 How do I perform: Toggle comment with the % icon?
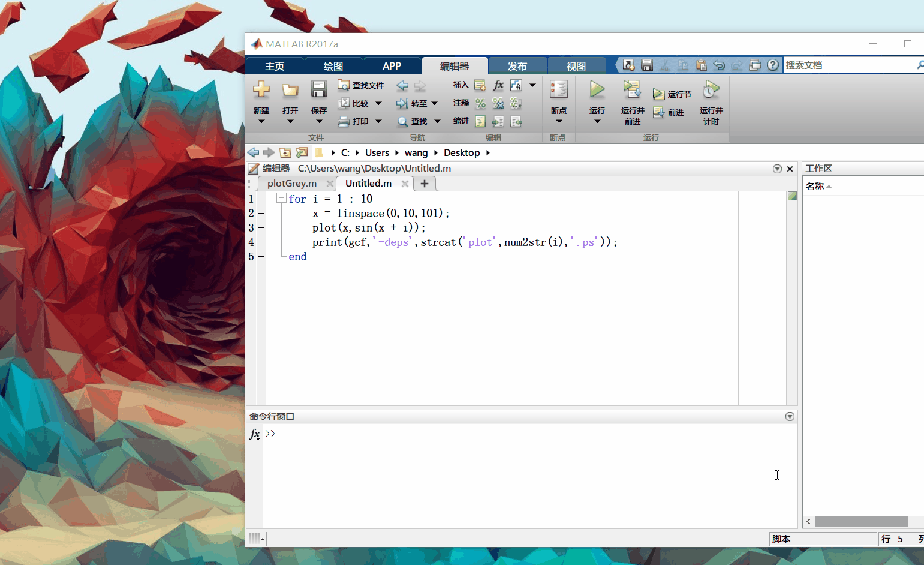480,103
